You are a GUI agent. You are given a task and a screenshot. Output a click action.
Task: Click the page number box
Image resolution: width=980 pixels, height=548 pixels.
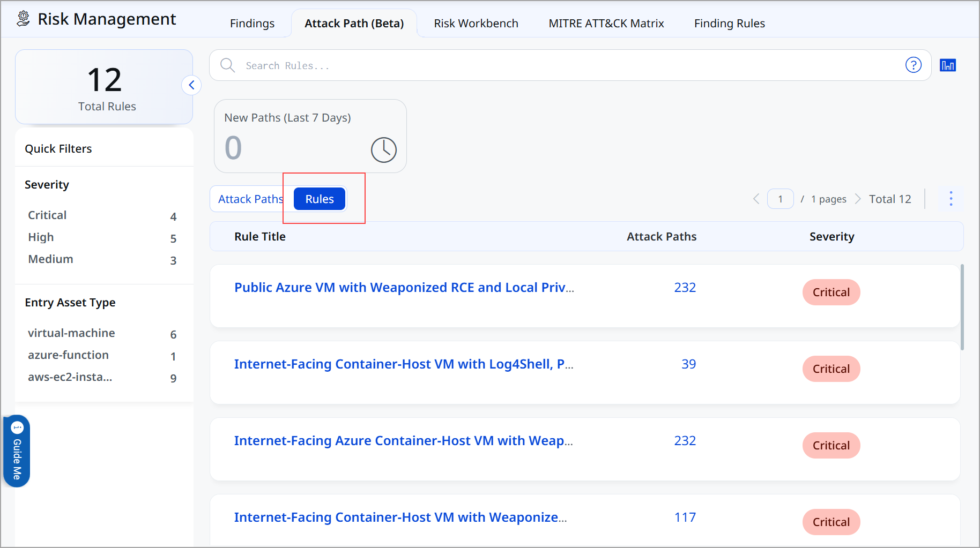(x=781, y=199)
